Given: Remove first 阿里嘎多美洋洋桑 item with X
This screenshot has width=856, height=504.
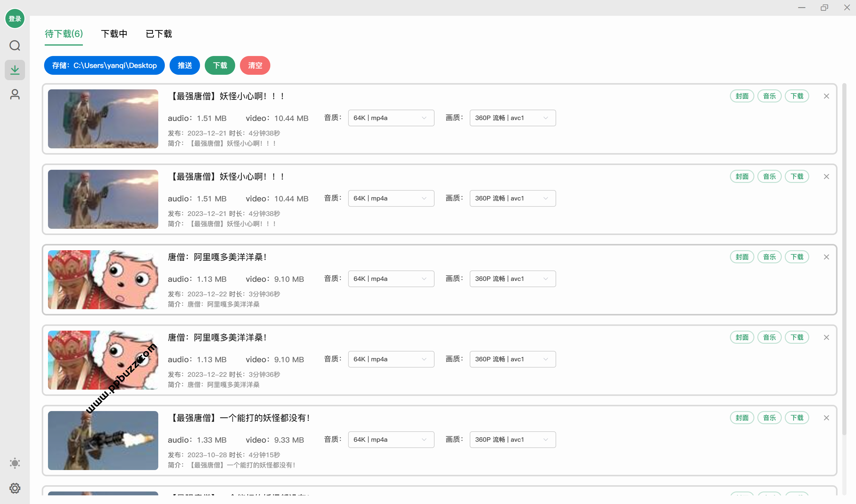Looking at the screenshot, I should pos(826,257).
